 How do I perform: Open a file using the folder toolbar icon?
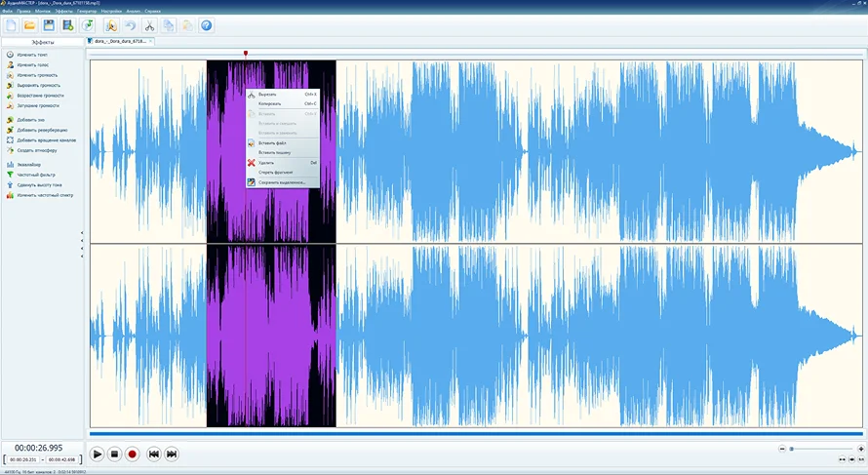point(29,25)
